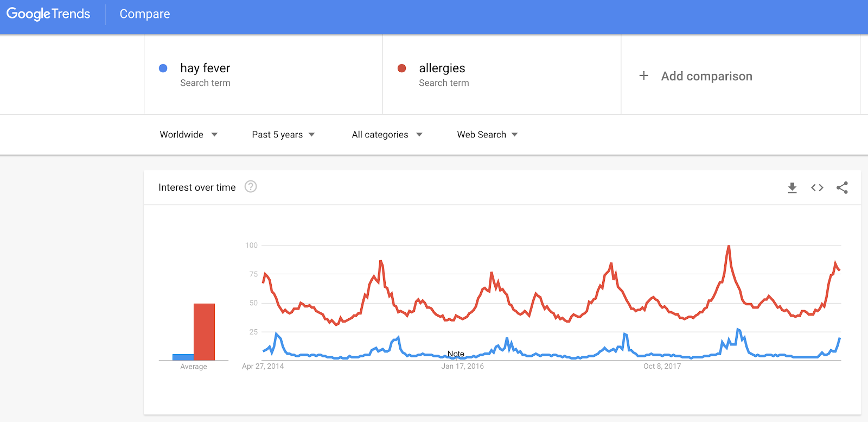Expand the Worldwide region dropdown
Image resolution: width=868 pixels, height=422 pixels.
(x=188, y=135)
